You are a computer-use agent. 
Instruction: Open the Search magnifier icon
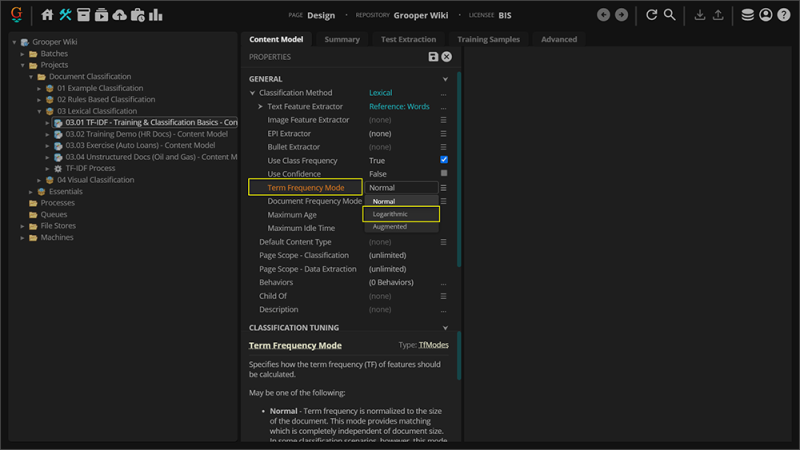coord(670,15)
